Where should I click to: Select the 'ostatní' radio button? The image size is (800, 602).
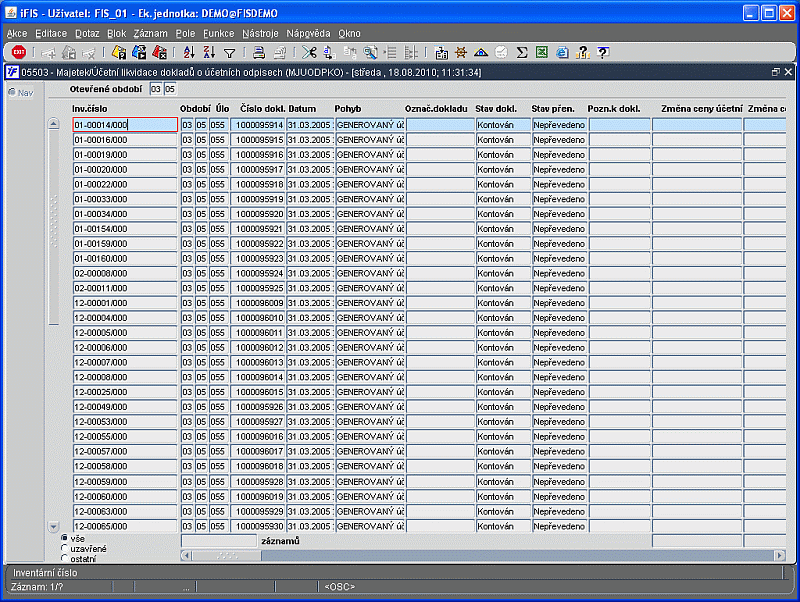tap(64, 559)
